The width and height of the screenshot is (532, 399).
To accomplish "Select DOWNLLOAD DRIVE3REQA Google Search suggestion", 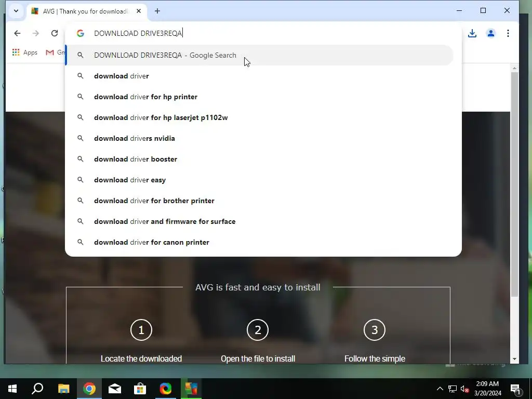I will click(260, 55).
